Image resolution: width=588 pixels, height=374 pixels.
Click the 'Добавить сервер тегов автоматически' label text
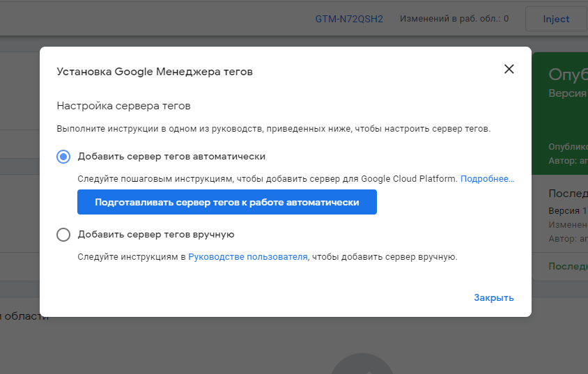(171, 157)
